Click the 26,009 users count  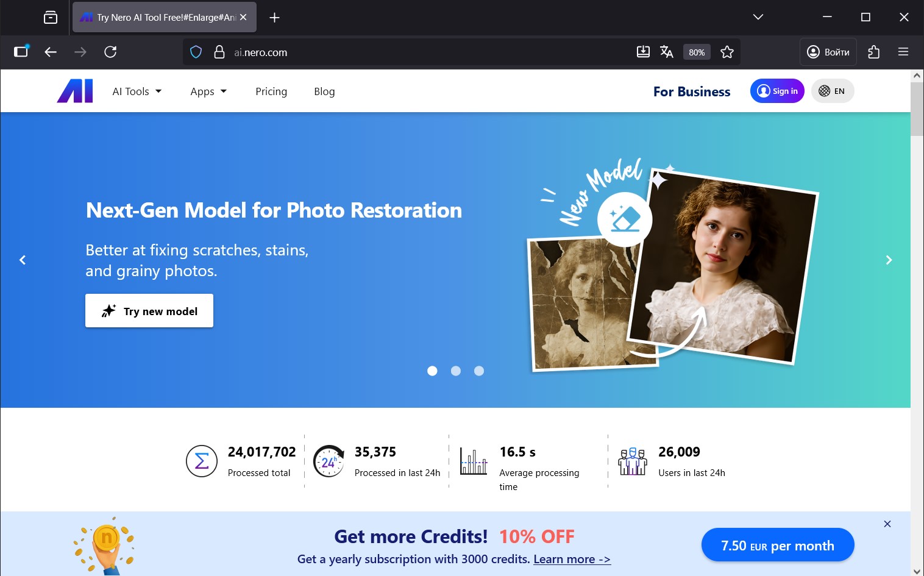pyautogui.click(x=679, y=452)
